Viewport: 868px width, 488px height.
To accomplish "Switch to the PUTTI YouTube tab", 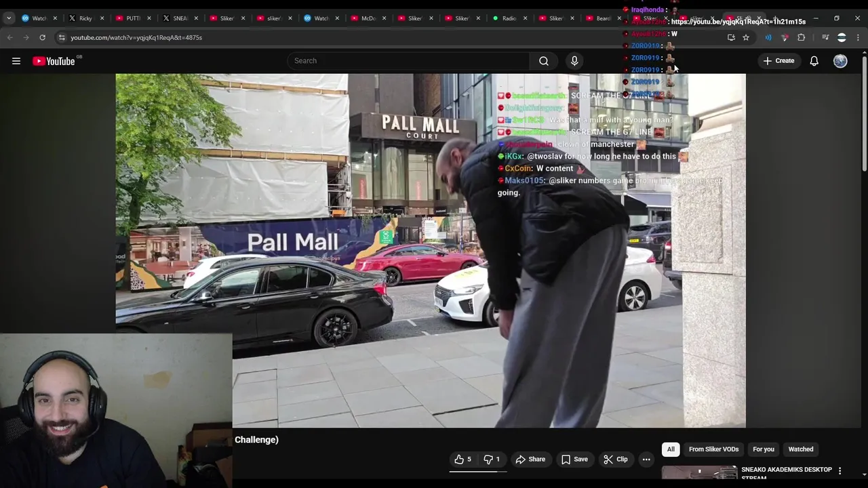I will pos(133,18).
